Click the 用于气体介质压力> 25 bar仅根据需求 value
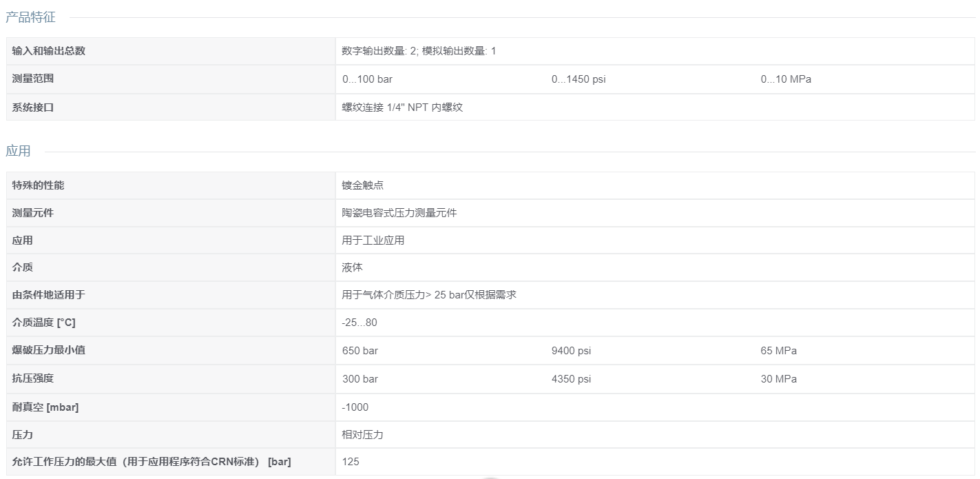The image size is (980, 479). point(429,295)
